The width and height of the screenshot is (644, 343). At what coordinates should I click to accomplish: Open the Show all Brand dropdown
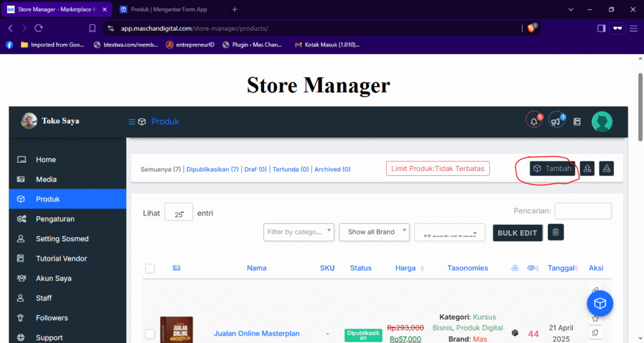(x=374, y=232)
